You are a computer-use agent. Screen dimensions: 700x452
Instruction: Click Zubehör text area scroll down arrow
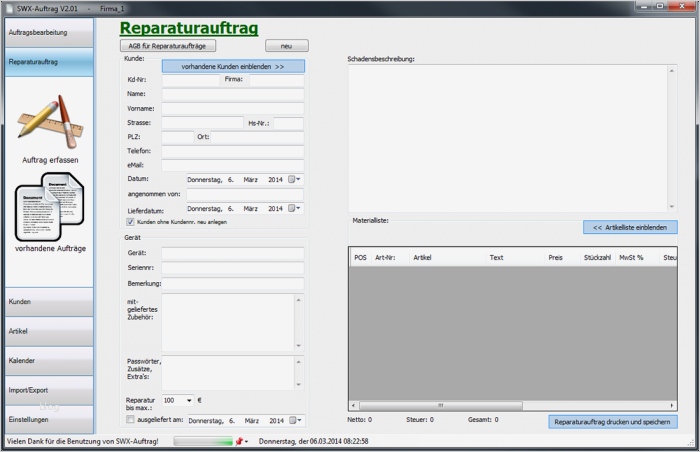[x=299, y=346]
